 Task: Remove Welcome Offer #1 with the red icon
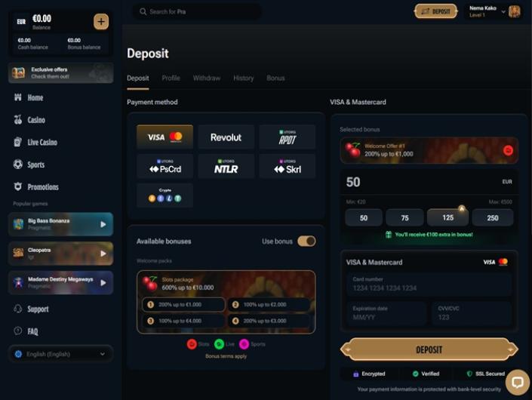tap(508, 150)
